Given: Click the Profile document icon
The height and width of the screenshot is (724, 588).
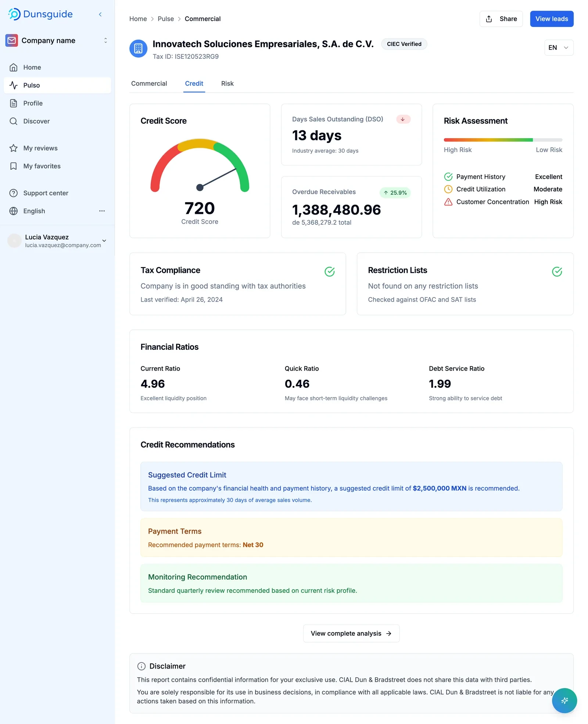Looking at the screenshot, I should 14,103.
